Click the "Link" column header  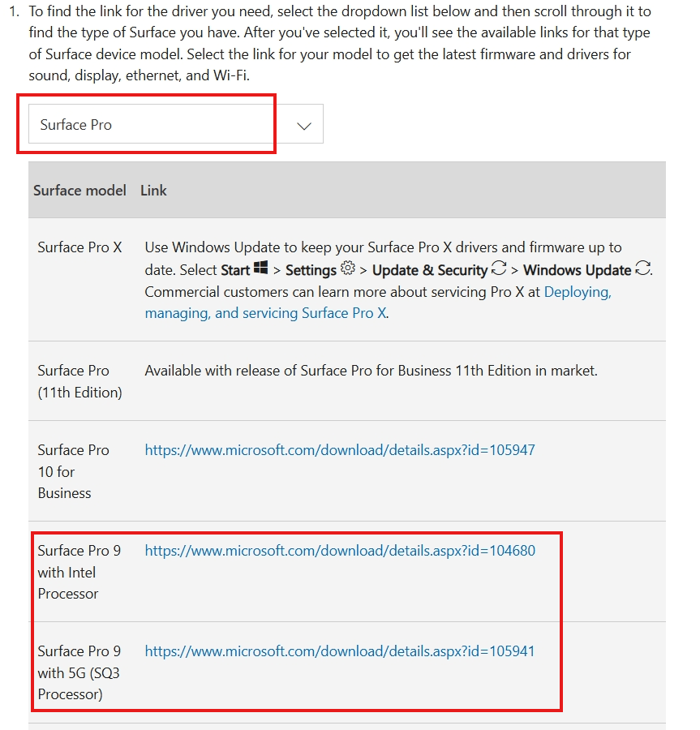pyautogui.click(x=153, y=191)
